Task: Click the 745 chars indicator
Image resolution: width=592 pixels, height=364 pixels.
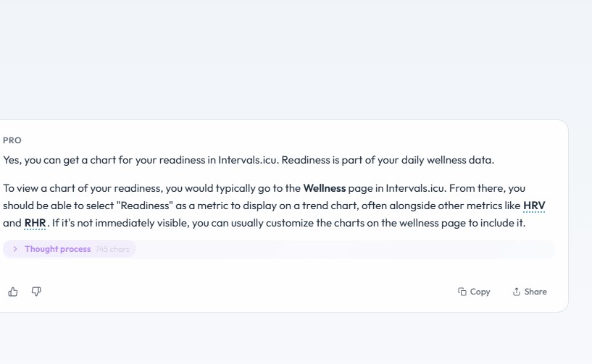Action: click(112, 250)
